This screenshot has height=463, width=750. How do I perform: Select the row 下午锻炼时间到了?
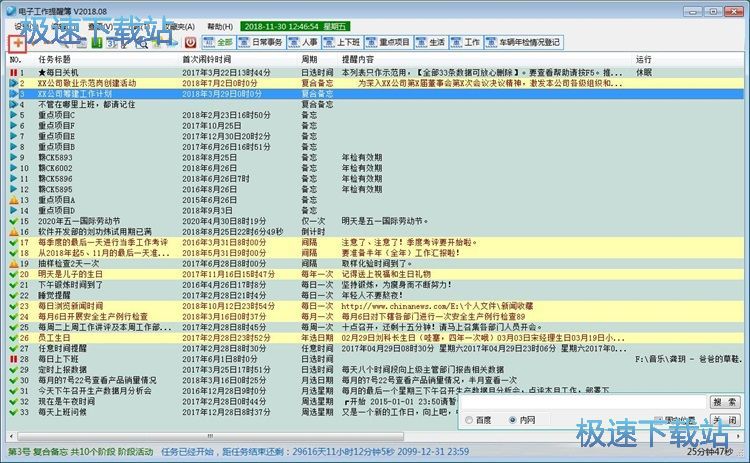[x=376, y=285]
